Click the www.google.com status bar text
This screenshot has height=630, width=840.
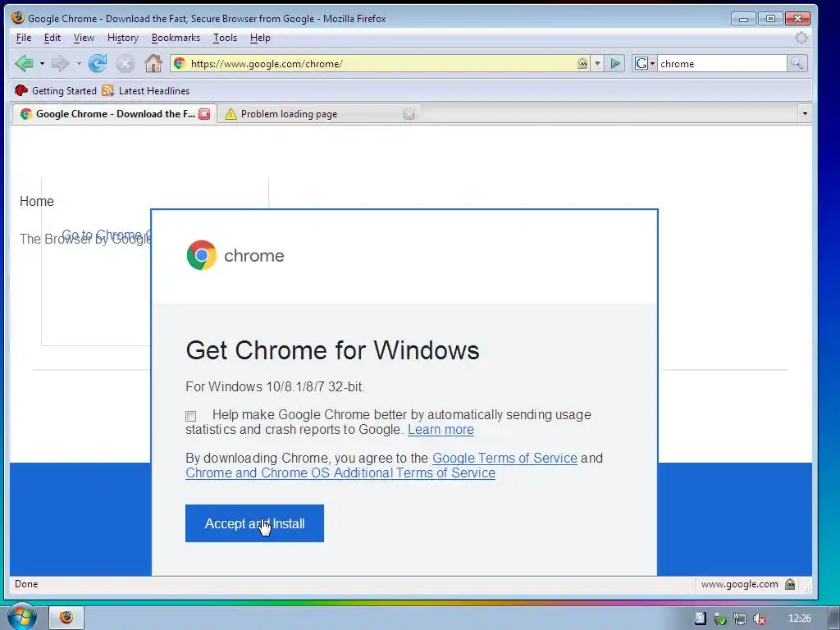(x=739, y=584)
